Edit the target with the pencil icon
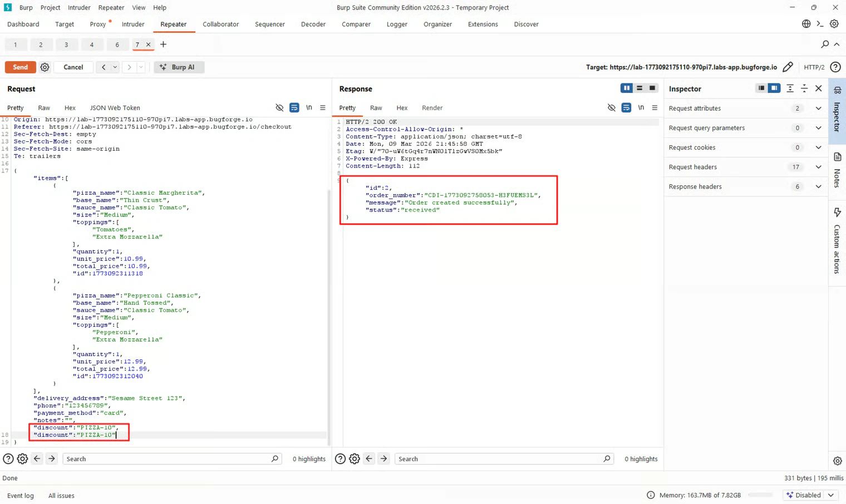The width and height of the screenshot is (846, 504). pos(788,67)
